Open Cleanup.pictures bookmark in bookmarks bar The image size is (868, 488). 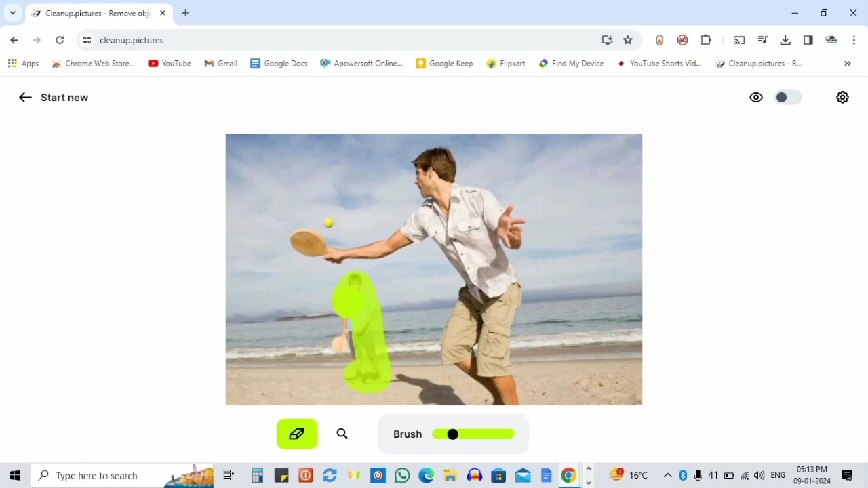click(759, 64)
